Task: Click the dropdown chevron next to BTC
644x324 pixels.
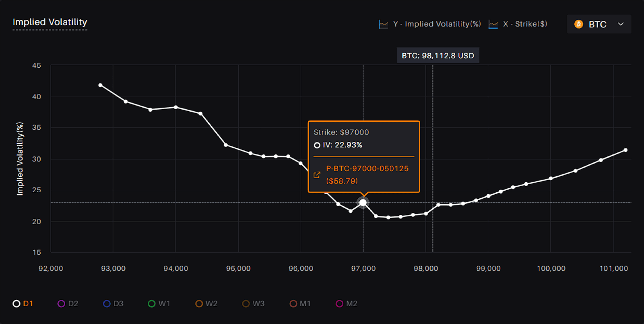Action: (x=621, y=24)
